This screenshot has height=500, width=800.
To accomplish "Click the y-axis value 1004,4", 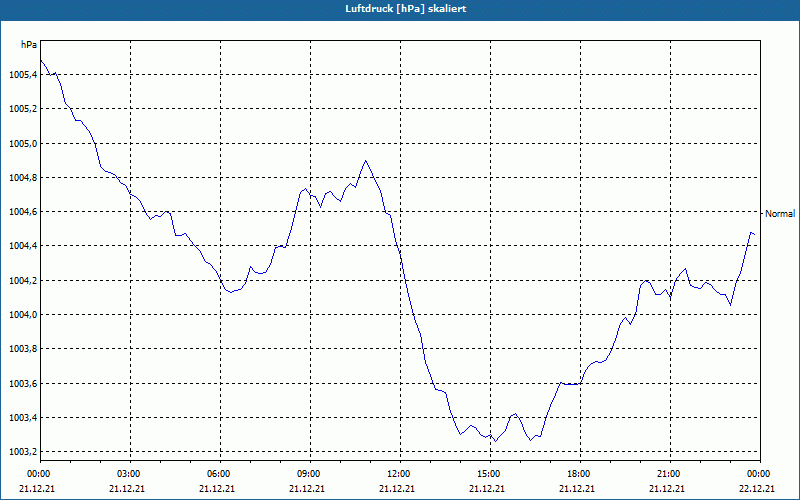I will pyautogui.click(x=23, y=246).
